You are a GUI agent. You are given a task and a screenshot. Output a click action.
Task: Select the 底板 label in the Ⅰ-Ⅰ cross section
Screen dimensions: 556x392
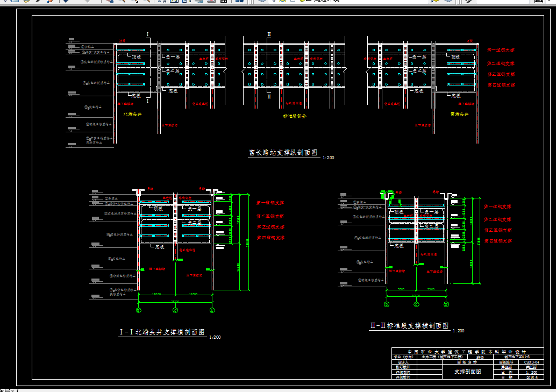[160, 247]
